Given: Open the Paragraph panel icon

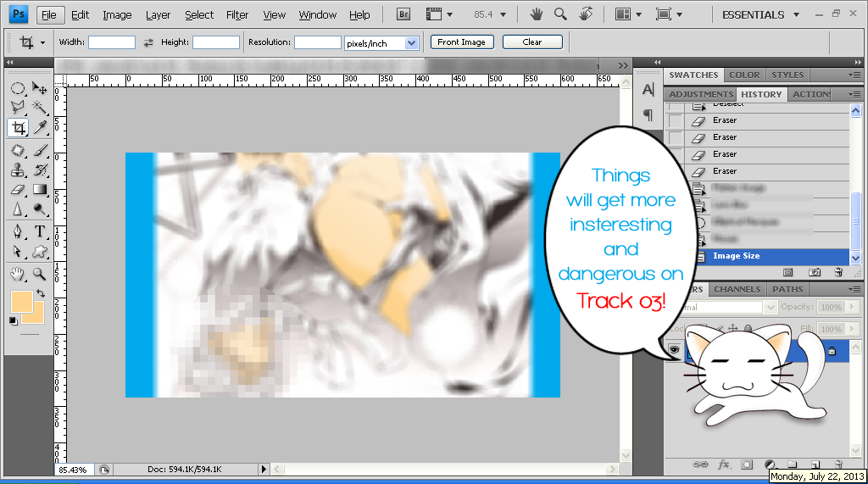Looking at the screenshot, I should pyautogui.click(x=648, y=114).
